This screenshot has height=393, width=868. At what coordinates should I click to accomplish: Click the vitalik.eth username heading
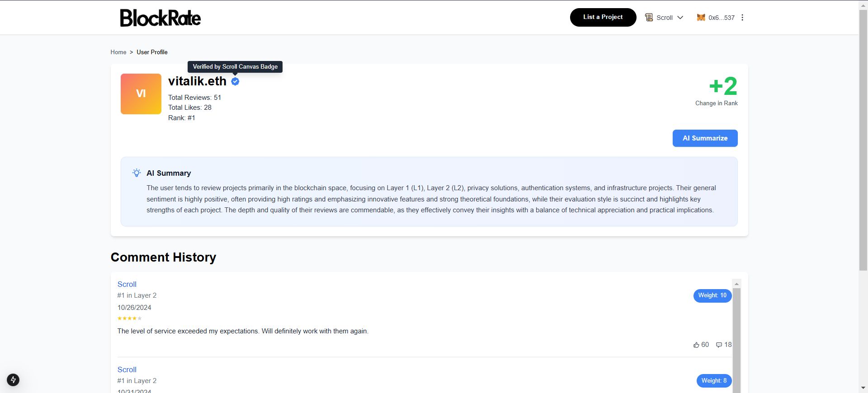pyautogui.click(x=197, y=81)
